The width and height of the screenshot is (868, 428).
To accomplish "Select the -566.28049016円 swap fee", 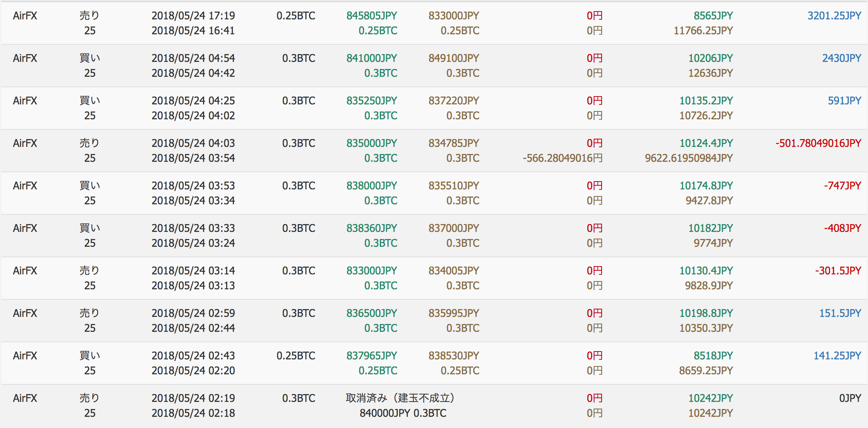I will pos(562,158).
